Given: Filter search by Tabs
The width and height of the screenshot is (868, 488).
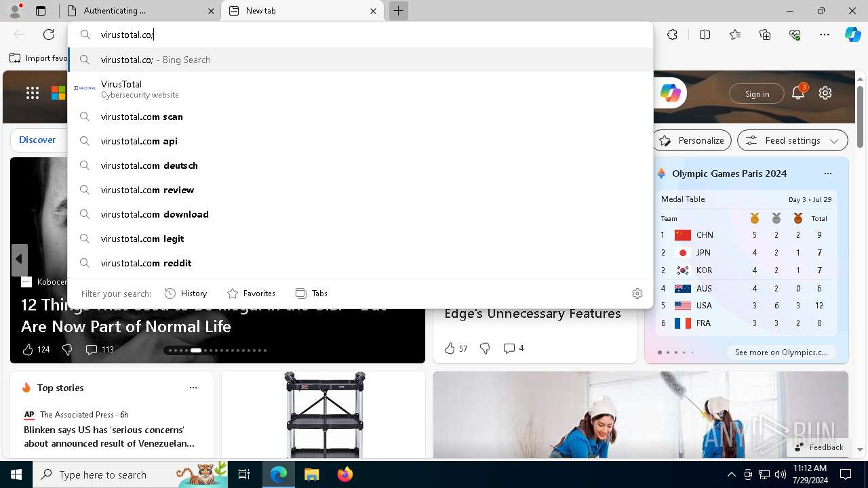Looking at the screenshot, I should click(311, 293).
